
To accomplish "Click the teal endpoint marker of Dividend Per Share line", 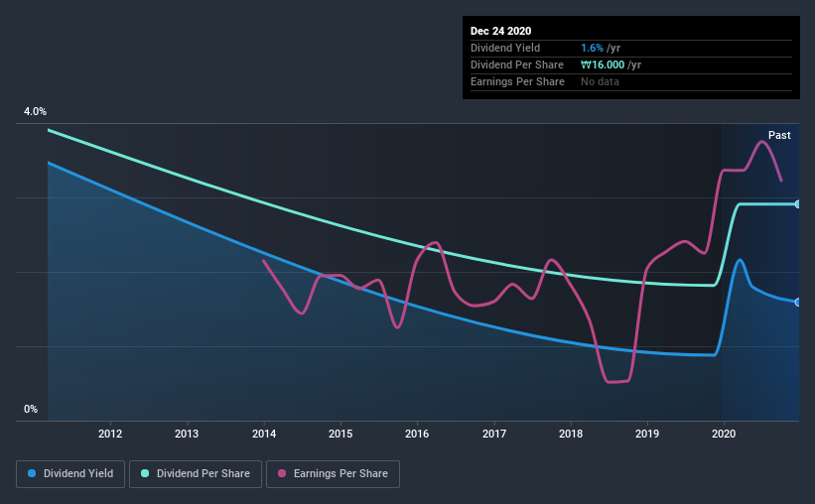I will [797, 204].
